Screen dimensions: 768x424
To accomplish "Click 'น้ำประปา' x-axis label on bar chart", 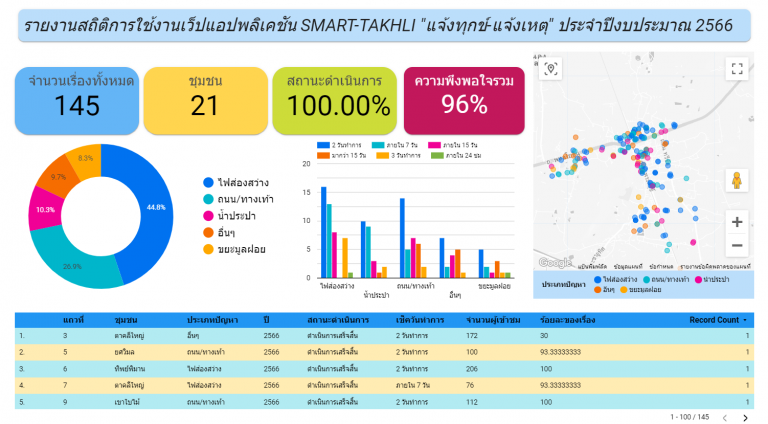I will tap(376, 295).
